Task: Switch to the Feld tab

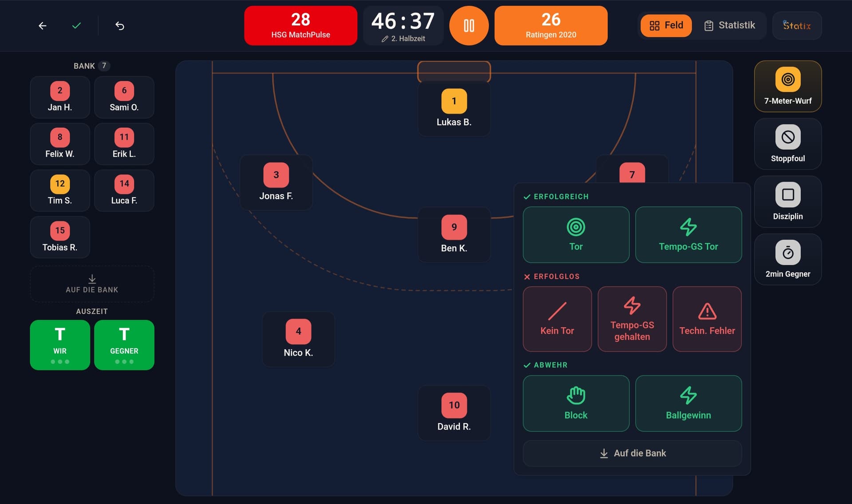Action: (x=666, y=25)
